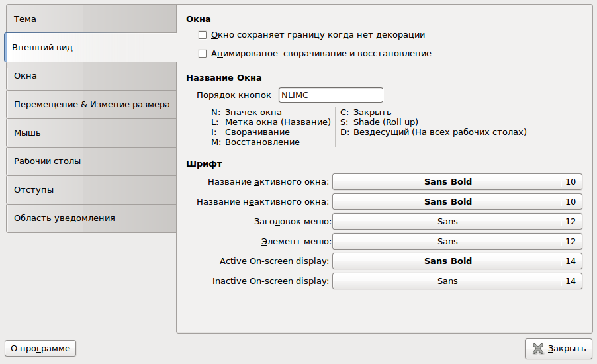Screen dimensions: 597x364
Task: Click the X icon on the Закрыть button
Action: 539,349
